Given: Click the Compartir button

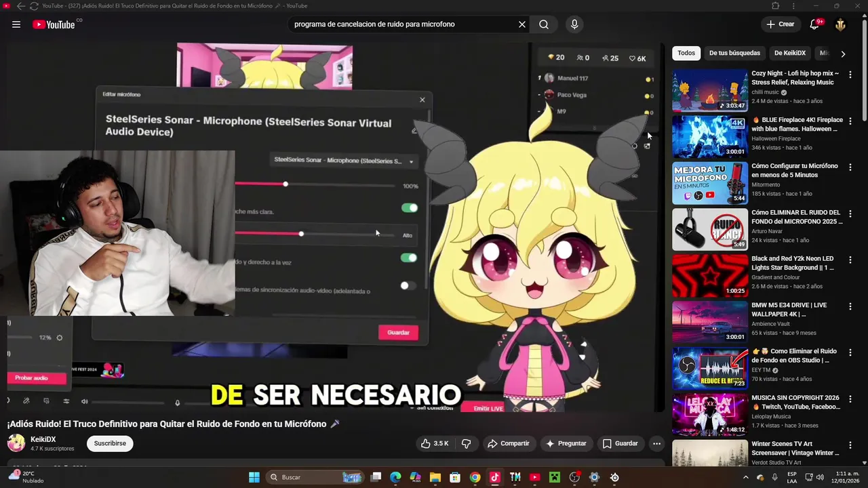Looking at the screenshot, I should [508, 443].
